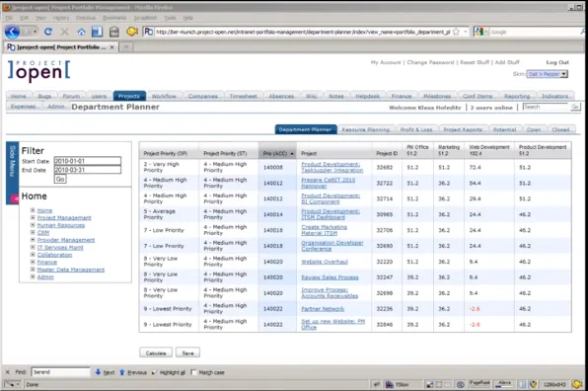This screenshot has width=588, height=391.
Task: Expand the IT Services Mgmt tree node
Action: (33, 247)
